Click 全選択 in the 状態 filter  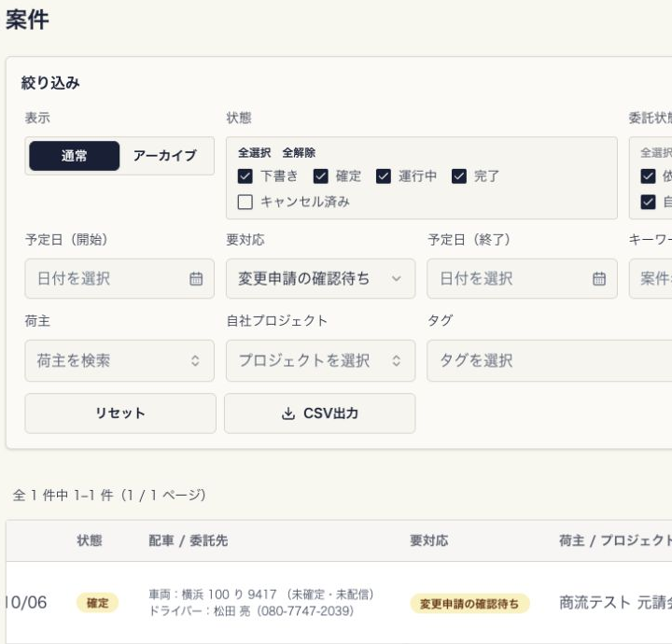tap(254, 152)
